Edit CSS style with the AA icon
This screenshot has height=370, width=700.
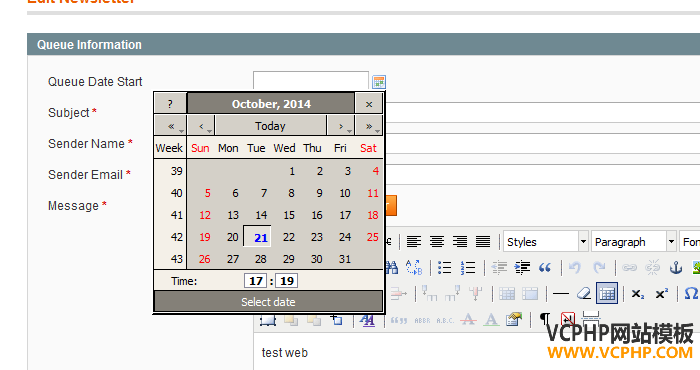pos(367,320)
